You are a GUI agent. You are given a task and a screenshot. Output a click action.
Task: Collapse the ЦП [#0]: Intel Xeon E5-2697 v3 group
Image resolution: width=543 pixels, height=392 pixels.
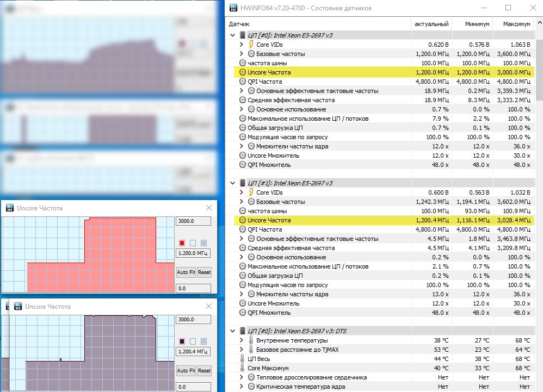pyautogui.click(x=233, y=35)
